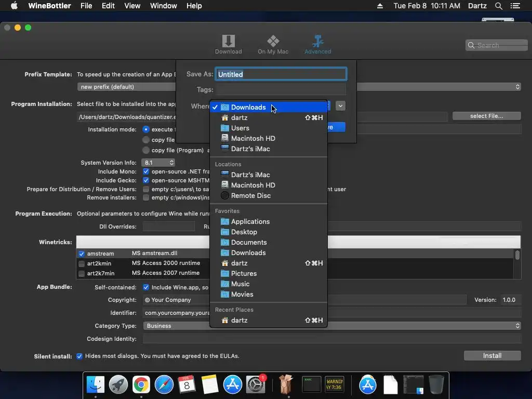Select first copy file installation mode

click(146, 140)
